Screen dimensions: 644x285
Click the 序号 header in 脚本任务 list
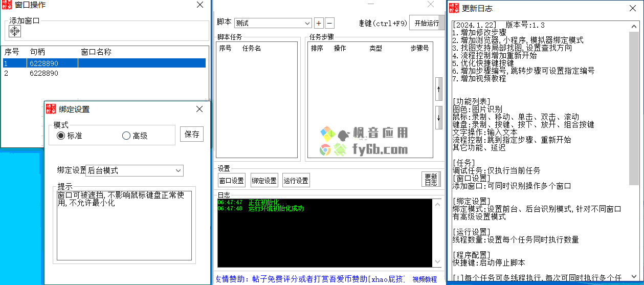pyautogui.click(x=226, y=48)
